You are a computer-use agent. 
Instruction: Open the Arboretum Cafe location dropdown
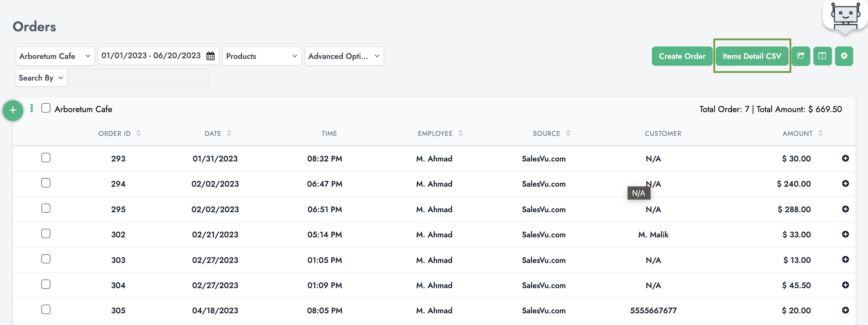pos(55,56)
